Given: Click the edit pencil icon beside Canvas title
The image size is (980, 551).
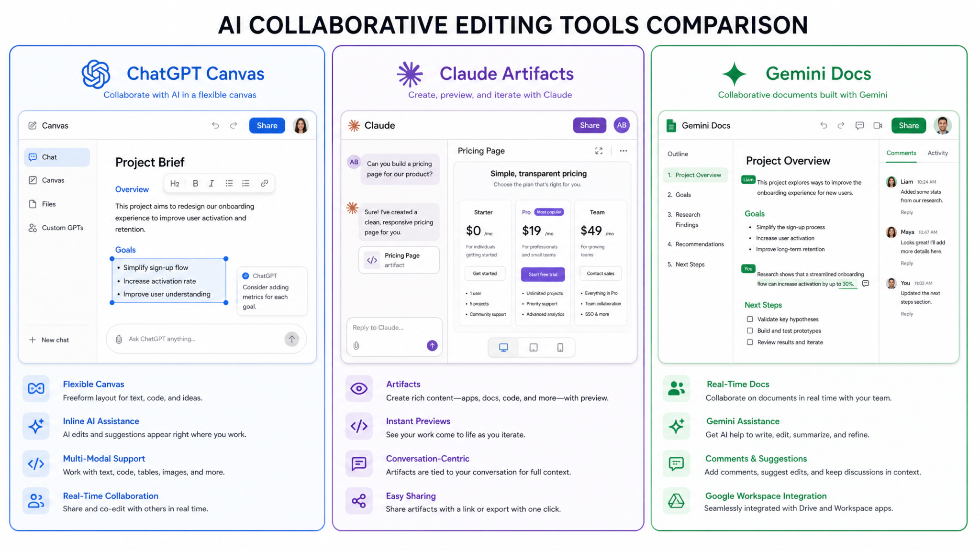Looking at the screenshot, I should coord(33,125).
